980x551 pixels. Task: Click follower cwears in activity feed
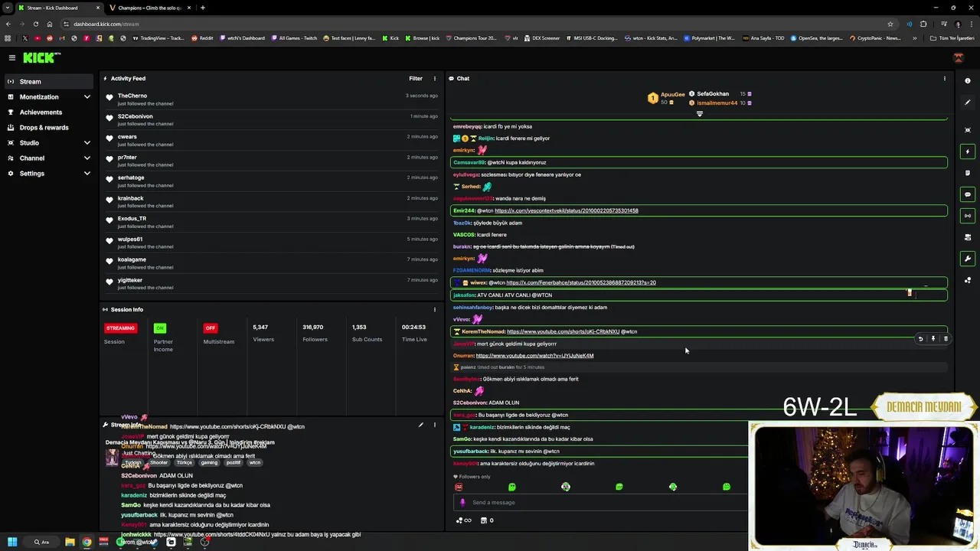(127, 137)
